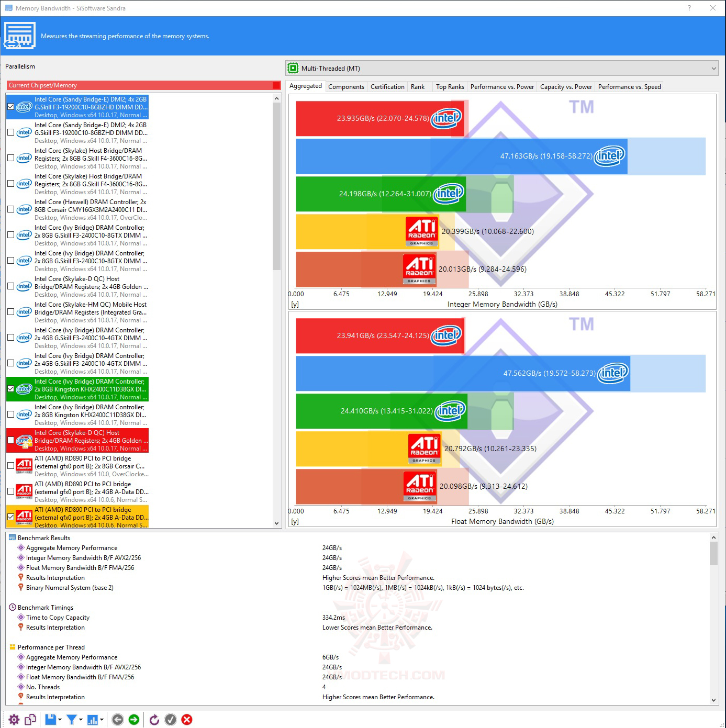726x728 pixels.
Task: Click the clock icon beside Benchmark Timings
Action: pos(13,607)
